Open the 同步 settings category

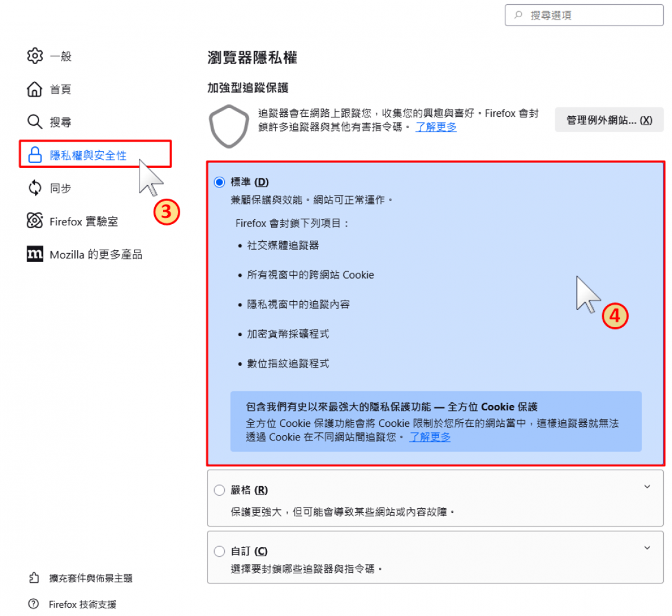click(49, 188)
